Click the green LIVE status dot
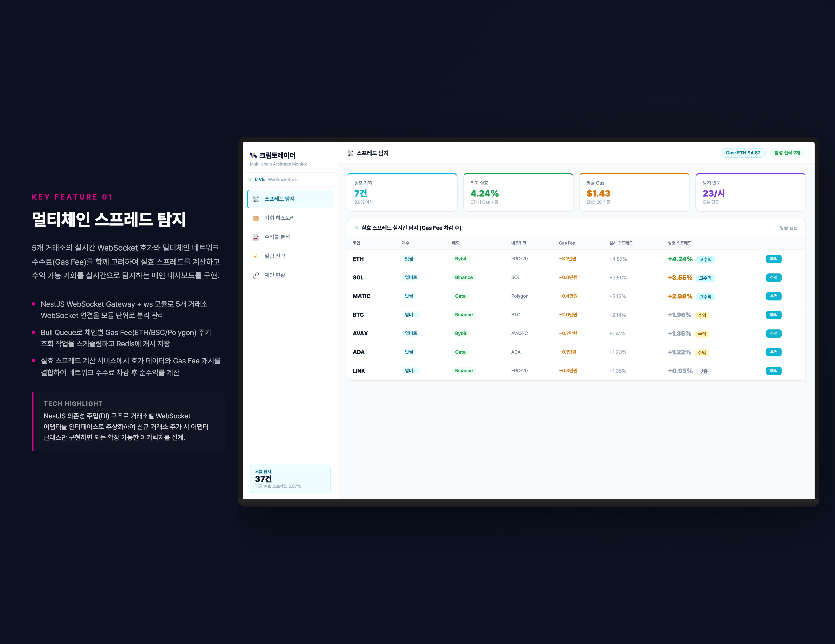Viewport: 835px width, 644px height. point(250,180)
